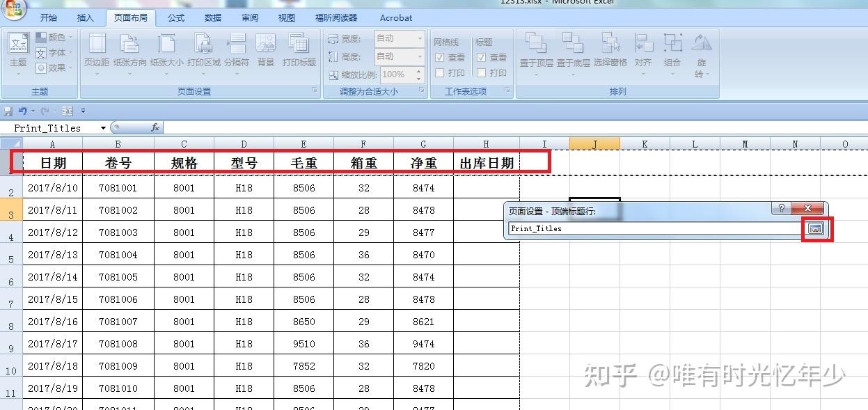
Task: Open the 分隔符 (Breaks) tool
Action: pos(236,49)
